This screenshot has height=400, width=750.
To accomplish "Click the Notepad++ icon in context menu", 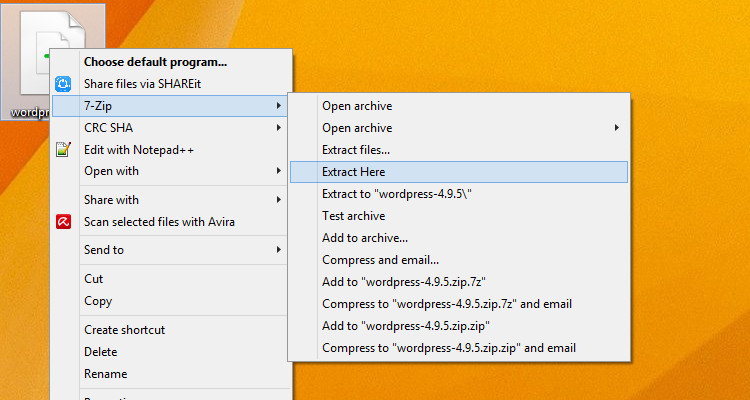I will [63, 150].
